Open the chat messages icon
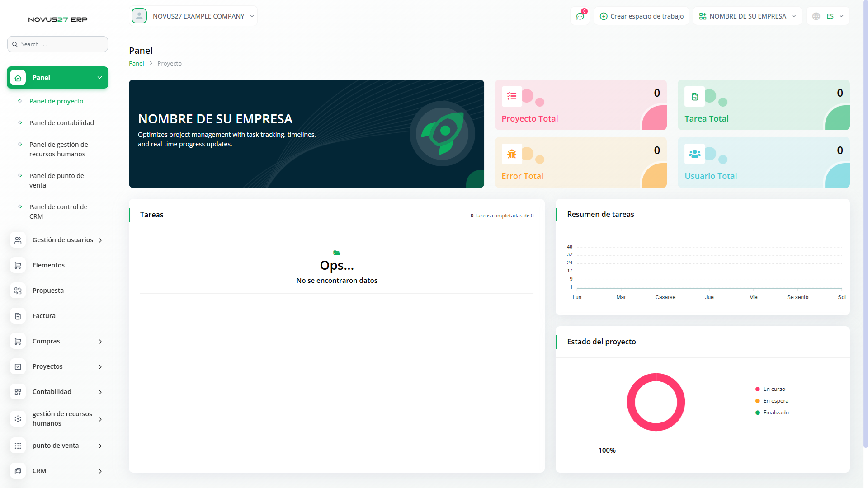The image size is (868, 488). (580, 16)
